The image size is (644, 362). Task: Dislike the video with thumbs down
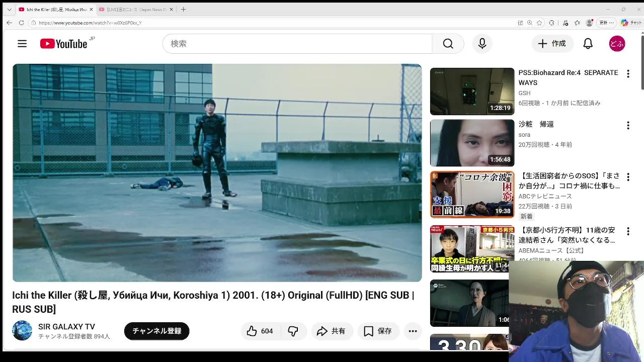(x=293, y=331)
